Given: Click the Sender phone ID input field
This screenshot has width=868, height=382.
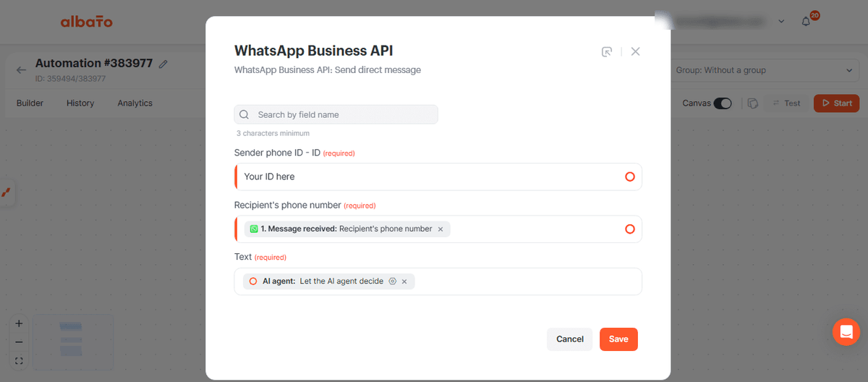Looking at the screenshot, I should (x=438, y=177).
